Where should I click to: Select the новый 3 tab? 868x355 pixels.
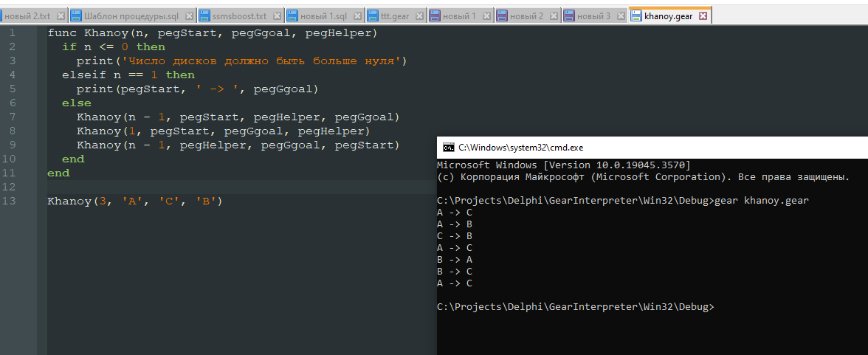click(593, 15)
